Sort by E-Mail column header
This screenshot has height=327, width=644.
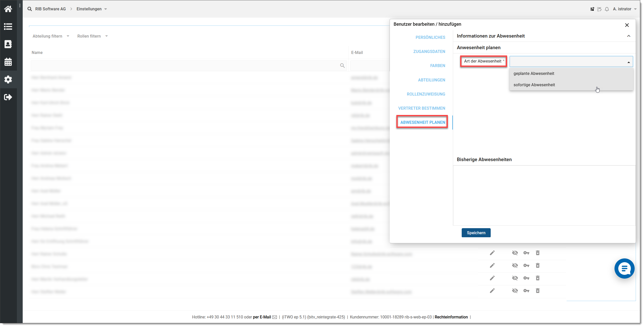[x=357, y=52]
